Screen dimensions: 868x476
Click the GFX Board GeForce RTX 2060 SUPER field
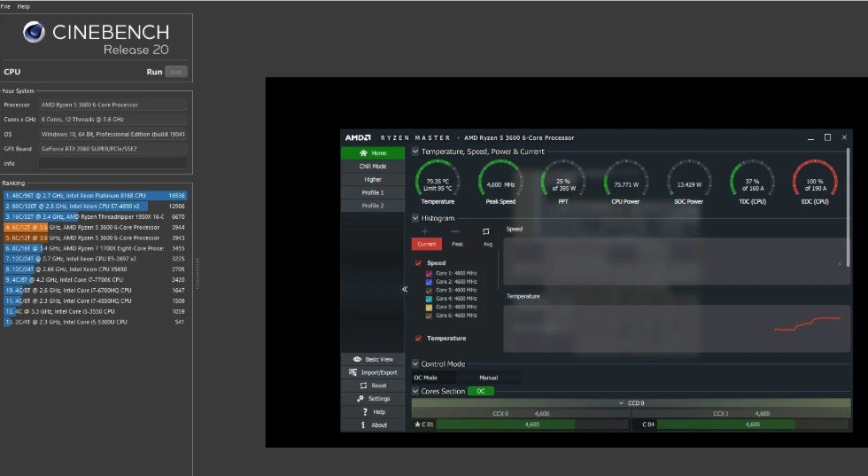113,149
